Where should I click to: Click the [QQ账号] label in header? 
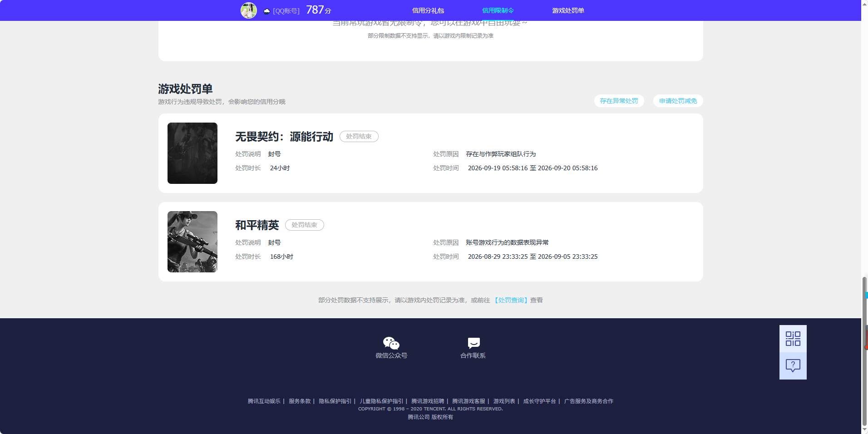pos(286,11)
